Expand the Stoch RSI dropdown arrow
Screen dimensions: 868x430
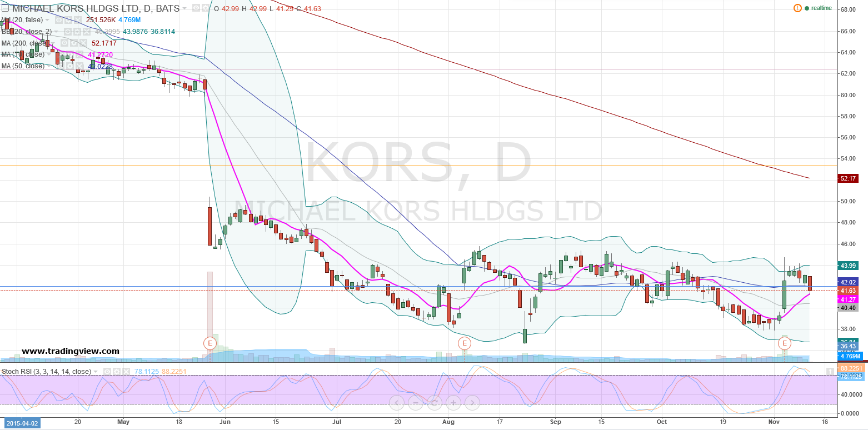coord(96,372)
